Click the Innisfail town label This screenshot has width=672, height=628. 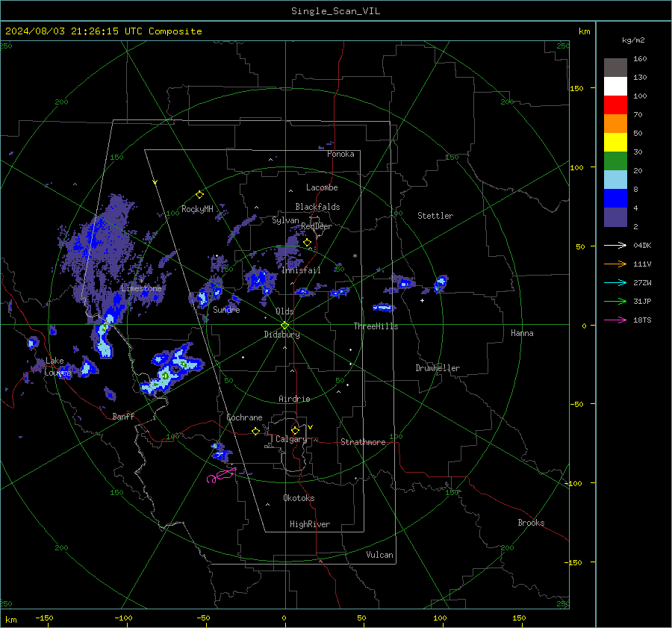pyautogui.click(x=301, y=270)
